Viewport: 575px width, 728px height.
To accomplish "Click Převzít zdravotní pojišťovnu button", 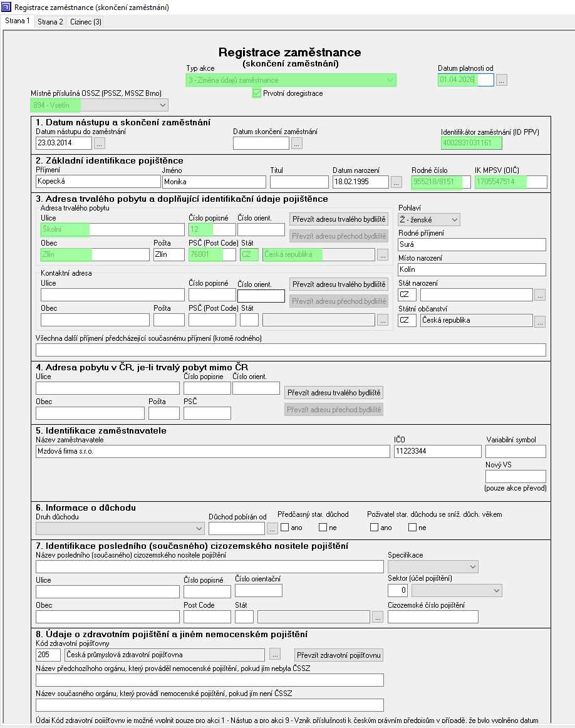I will (339, 655).
